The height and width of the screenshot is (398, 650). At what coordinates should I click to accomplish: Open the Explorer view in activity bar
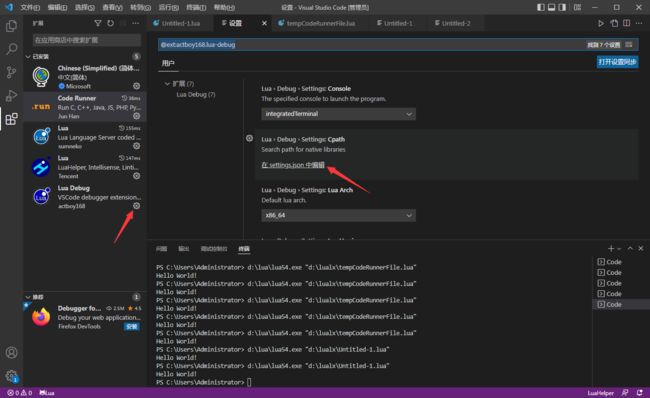[x=11, y=26]
